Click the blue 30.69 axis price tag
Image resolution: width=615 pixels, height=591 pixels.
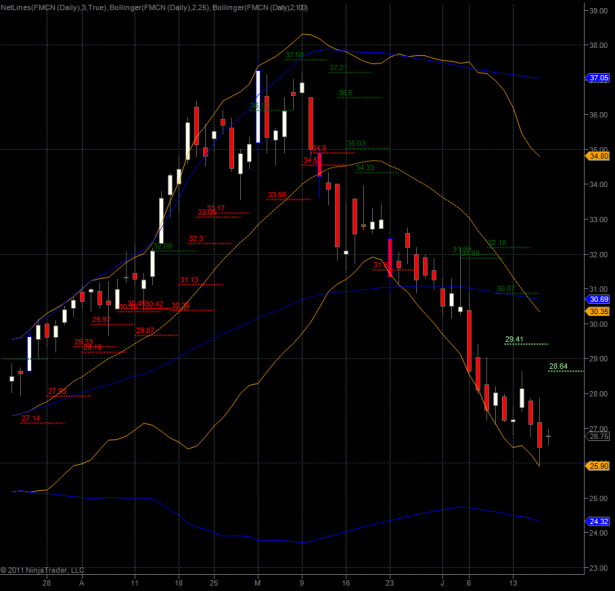[599, 299]
